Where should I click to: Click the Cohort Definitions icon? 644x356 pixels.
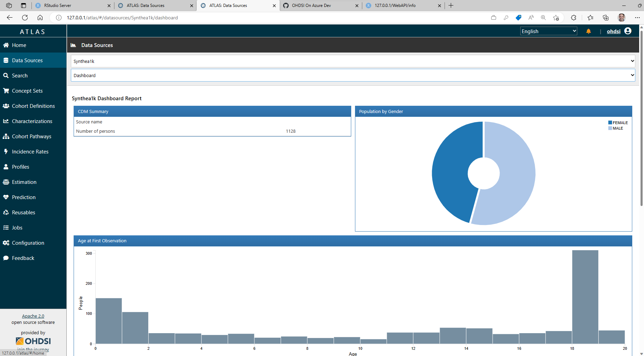(6, 106)
